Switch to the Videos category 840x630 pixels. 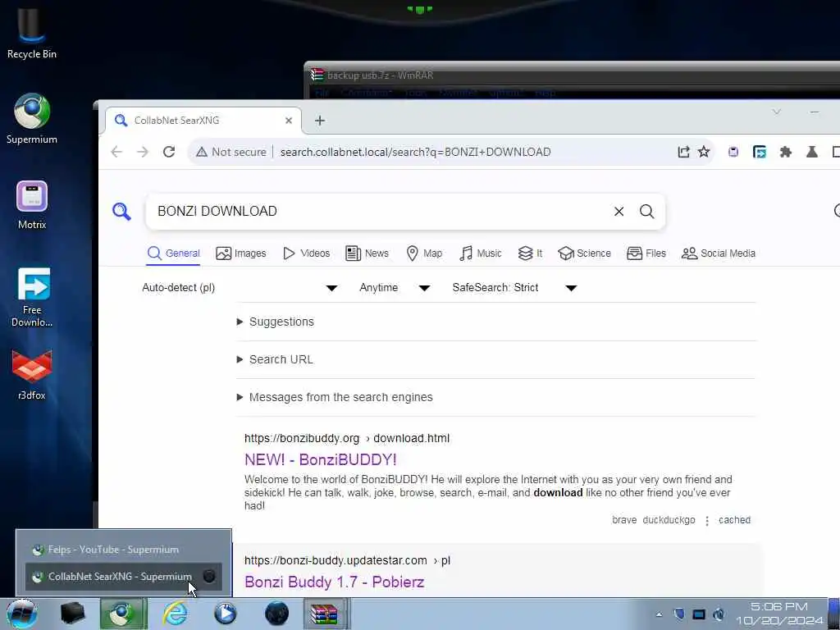pos(306,253)
